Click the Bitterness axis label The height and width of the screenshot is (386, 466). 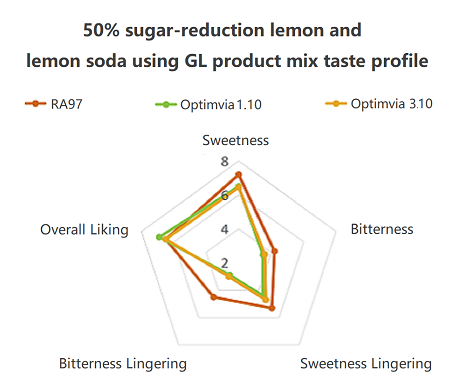tap(382, 229)
